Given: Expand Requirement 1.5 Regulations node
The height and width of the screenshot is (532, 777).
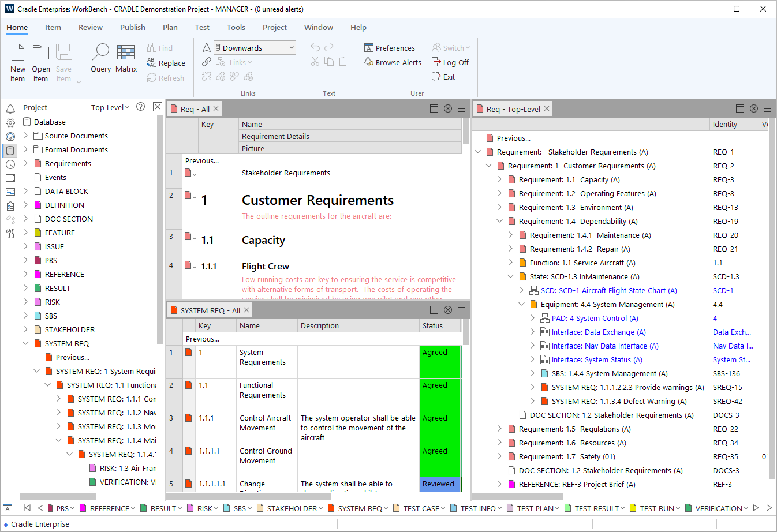Looking at the screenshot, I should (x=500, y=429).
